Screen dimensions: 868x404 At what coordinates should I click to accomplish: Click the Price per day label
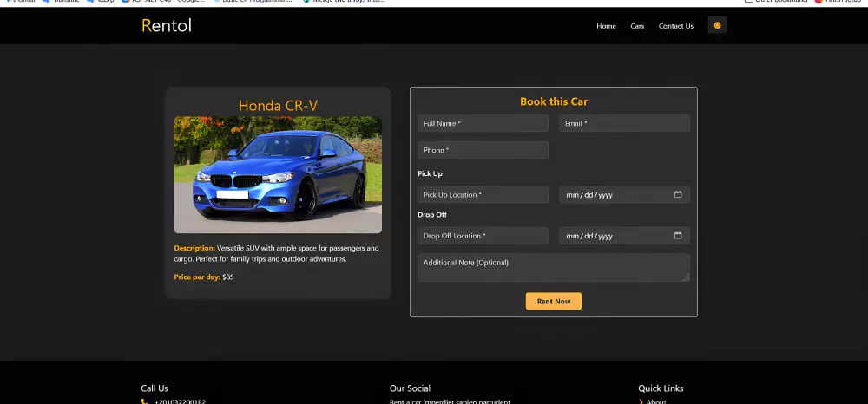(197, 277)
